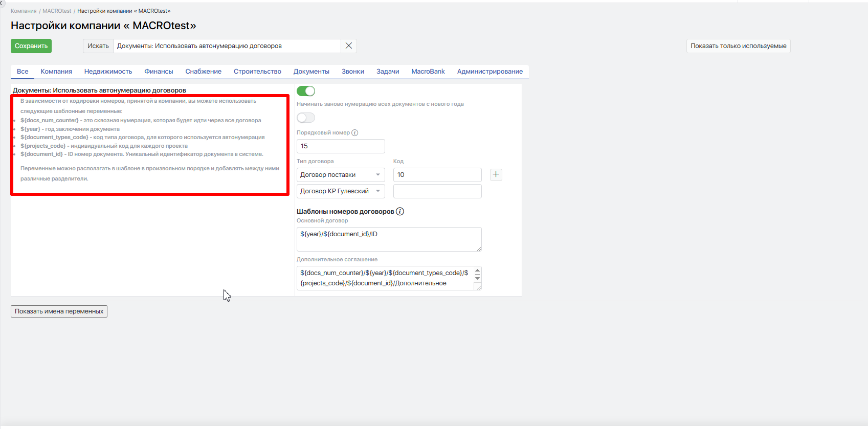Click the green Сохранить button

coord(31,46)
